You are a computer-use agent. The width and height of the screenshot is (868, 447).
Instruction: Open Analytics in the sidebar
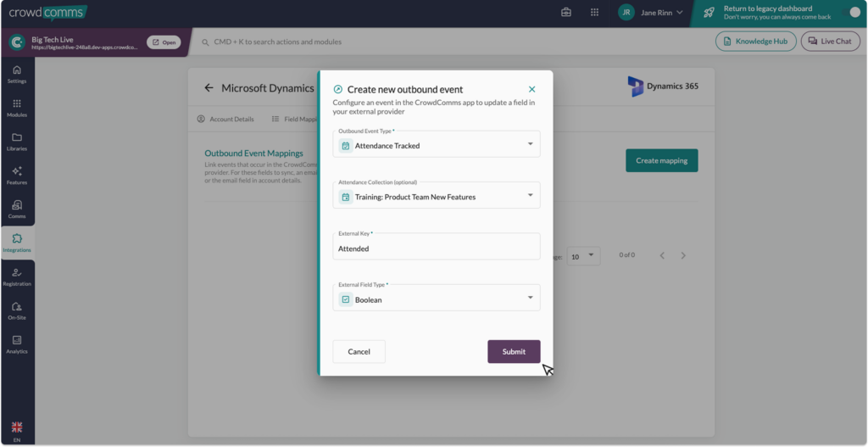click(17, 344)
